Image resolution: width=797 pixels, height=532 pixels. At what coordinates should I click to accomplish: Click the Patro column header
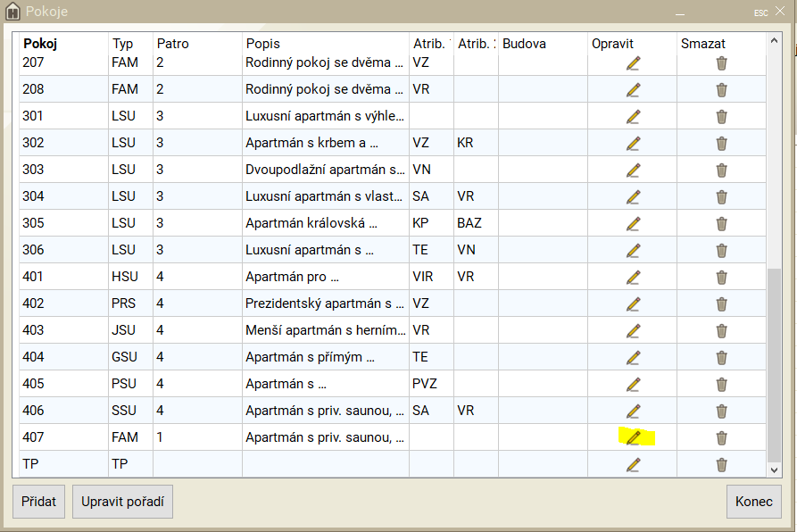(x=173, y=43)
